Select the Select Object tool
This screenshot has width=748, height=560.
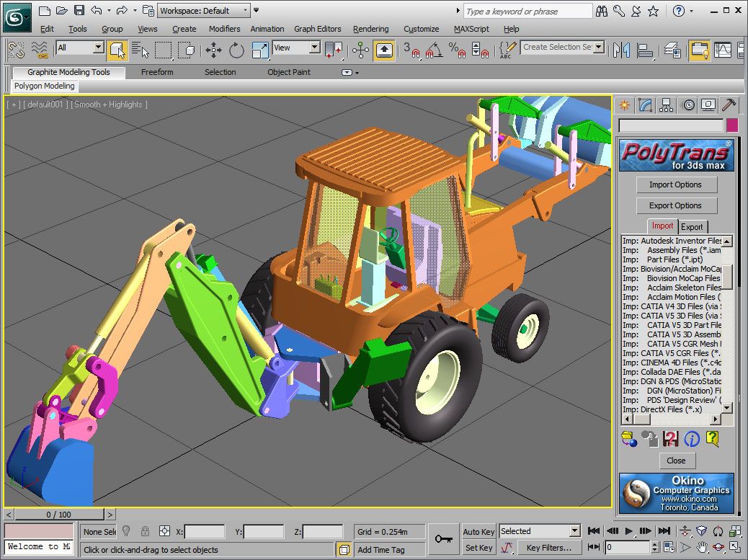click(117, 50)
